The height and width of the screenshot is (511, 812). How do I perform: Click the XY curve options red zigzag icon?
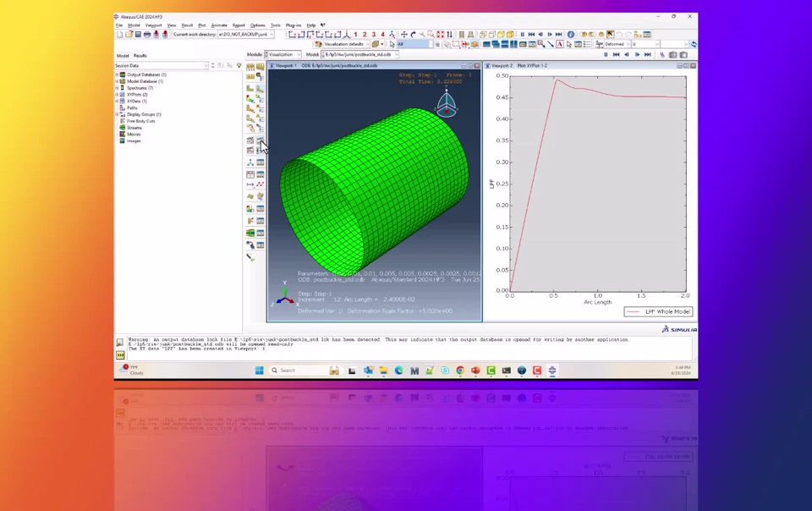(x=260, y=184)
